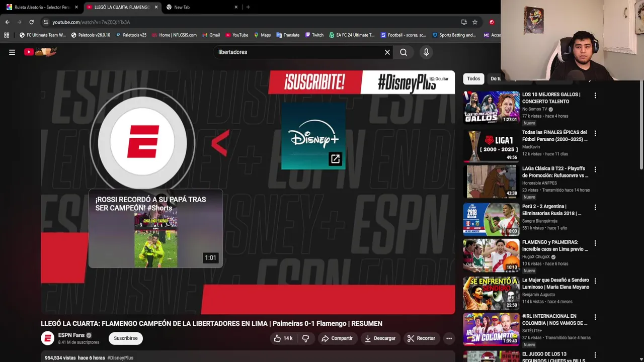Open the YouTube hamburger guide menu
The image size is (644, 362).
pos(12,52)
